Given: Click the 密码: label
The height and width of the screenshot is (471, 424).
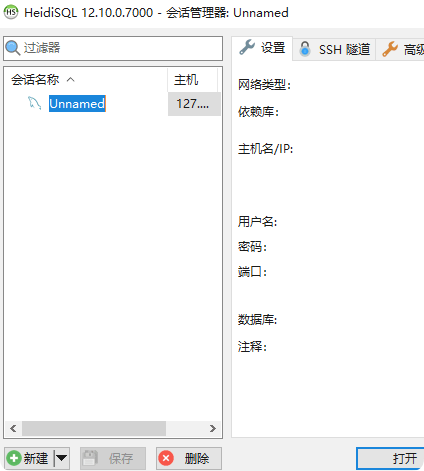Looking at the screenshot, I should pos(252,247).
